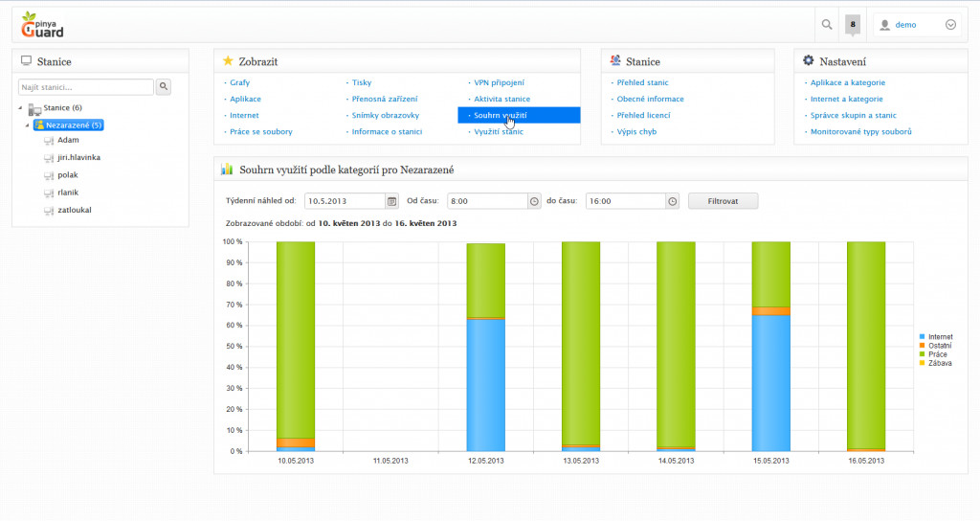Focus the 'Najít stanici...' search field
Screen dimensions: 980x521
86,87
